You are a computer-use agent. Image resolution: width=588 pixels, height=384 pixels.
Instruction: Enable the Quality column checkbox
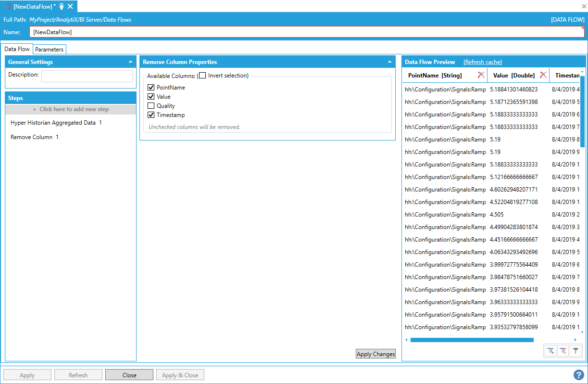point(151,106)
